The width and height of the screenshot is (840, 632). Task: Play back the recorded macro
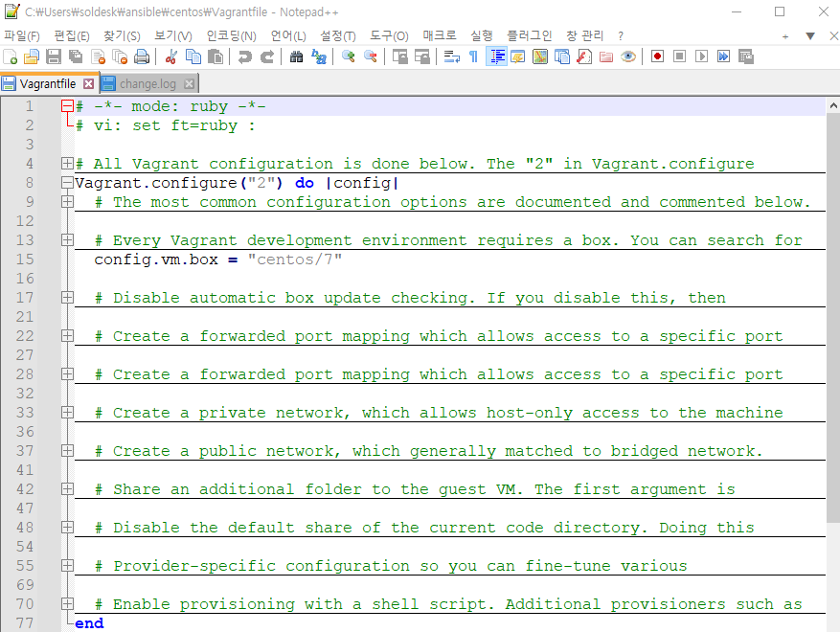coord(701,56)
